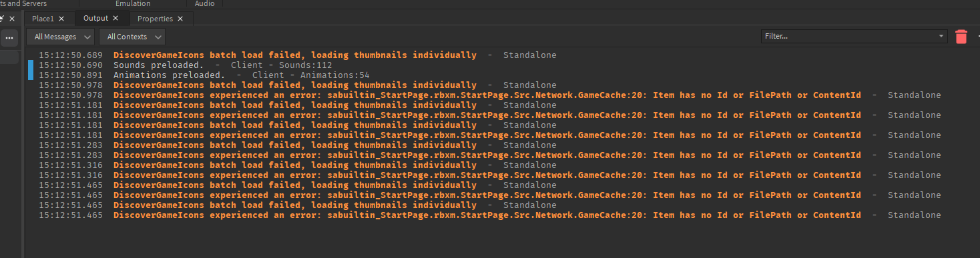This screenshot has width=980, height=258.
Task: Select the Output tab
Action: tap(95, 19)
